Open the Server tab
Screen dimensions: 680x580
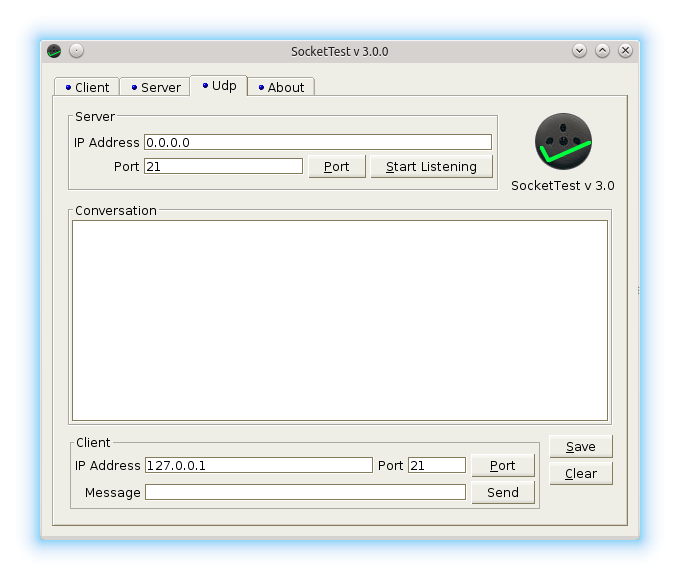pyautogui.click(x=154, y=87)
